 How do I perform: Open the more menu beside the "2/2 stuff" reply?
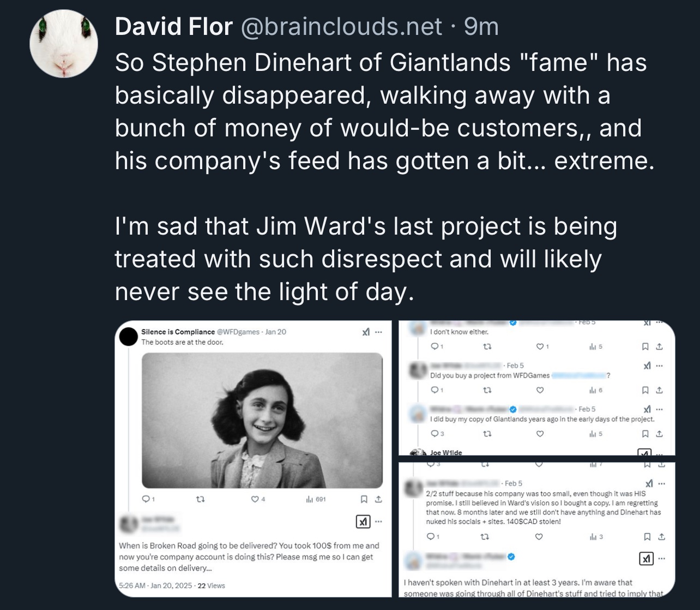pos(661,483)
